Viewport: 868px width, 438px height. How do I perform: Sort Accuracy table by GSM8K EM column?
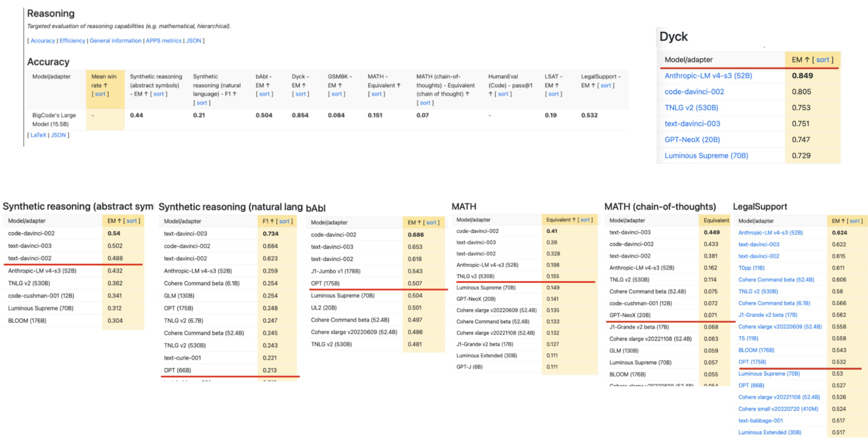point(337,94)
